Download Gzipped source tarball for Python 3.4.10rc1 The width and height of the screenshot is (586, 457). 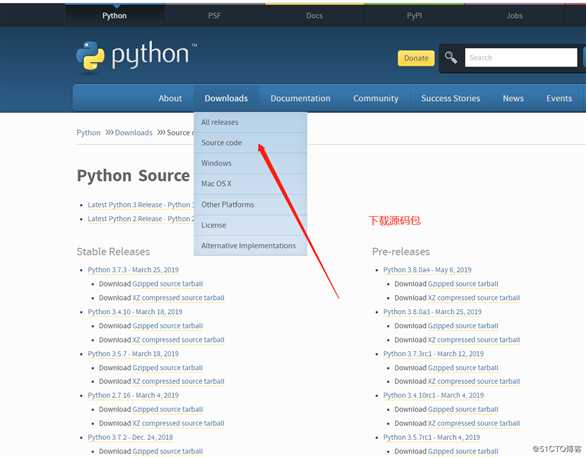(x=463, y=409)
